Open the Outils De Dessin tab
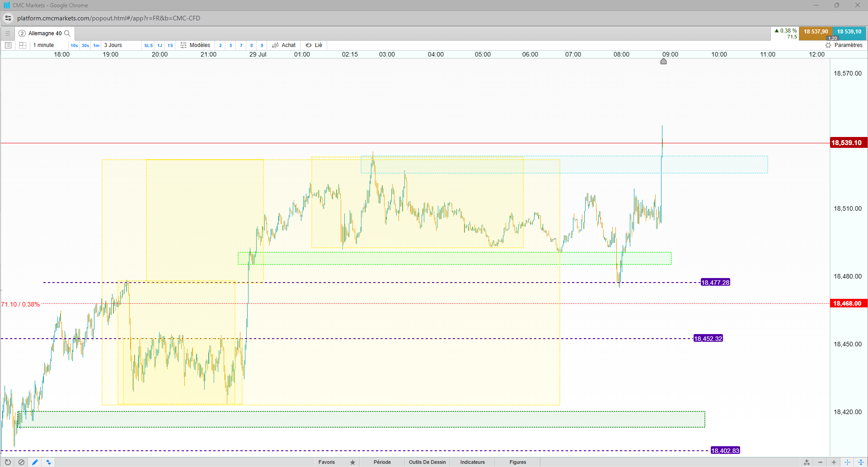The width and height of the screenshot is (868, 467). (427, 462)
